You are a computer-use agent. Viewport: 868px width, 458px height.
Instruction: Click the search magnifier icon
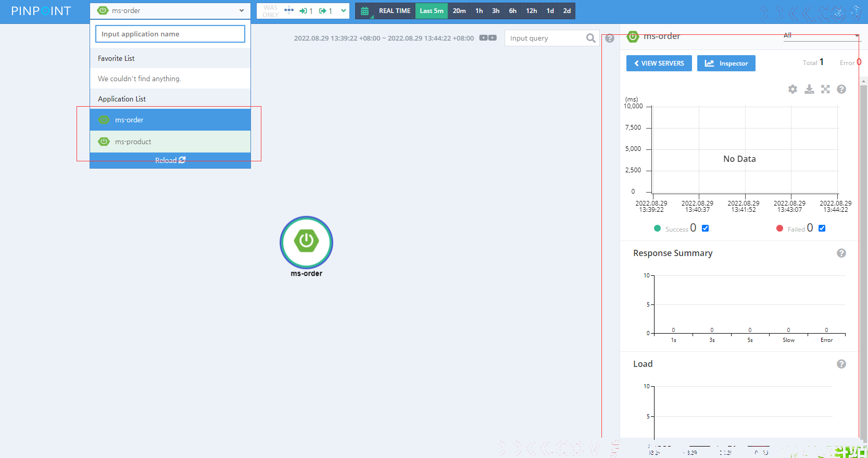click(590, 38)
